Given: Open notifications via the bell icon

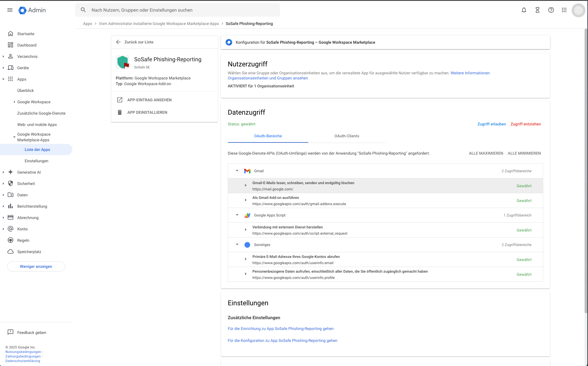Looking at the screenshot, I should [524, 10].
